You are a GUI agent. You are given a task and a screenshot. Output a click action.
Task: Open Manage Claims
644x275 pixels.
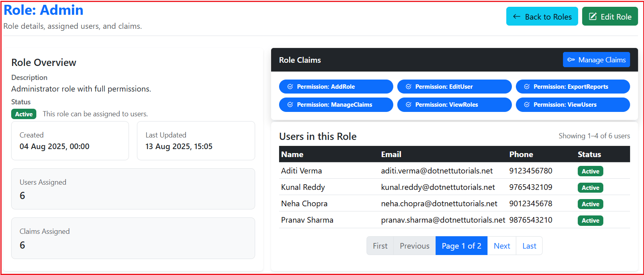pos(596,60)
